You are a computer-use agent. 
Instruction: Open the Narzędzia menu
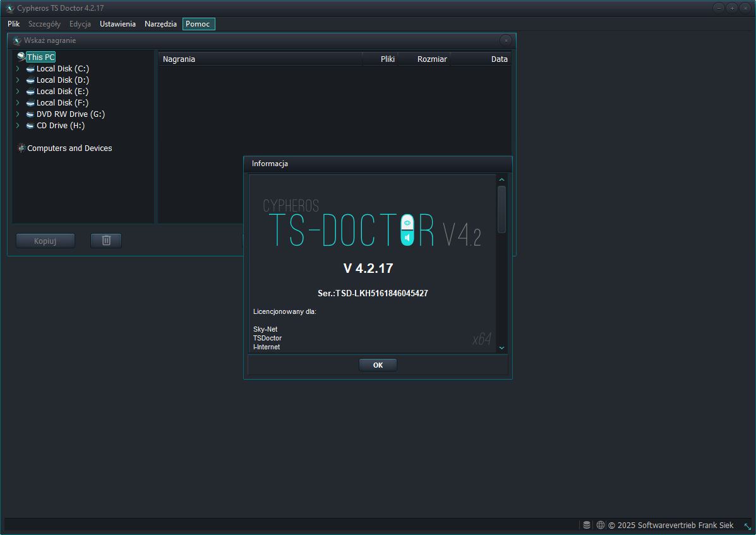(x=160, y=24)
